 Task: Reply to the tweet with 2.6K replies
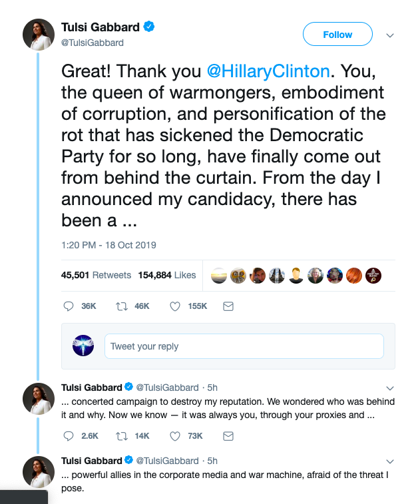[69, 436]
